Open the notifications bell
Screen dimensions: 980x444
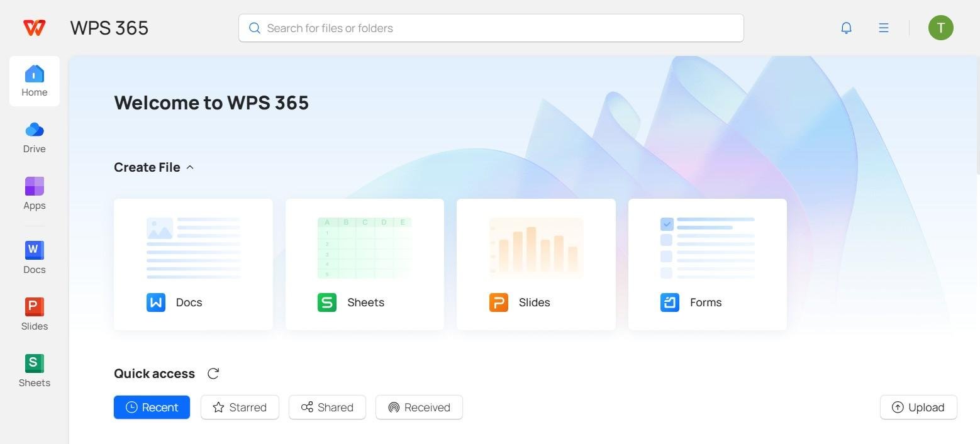[x=846, y=28]
